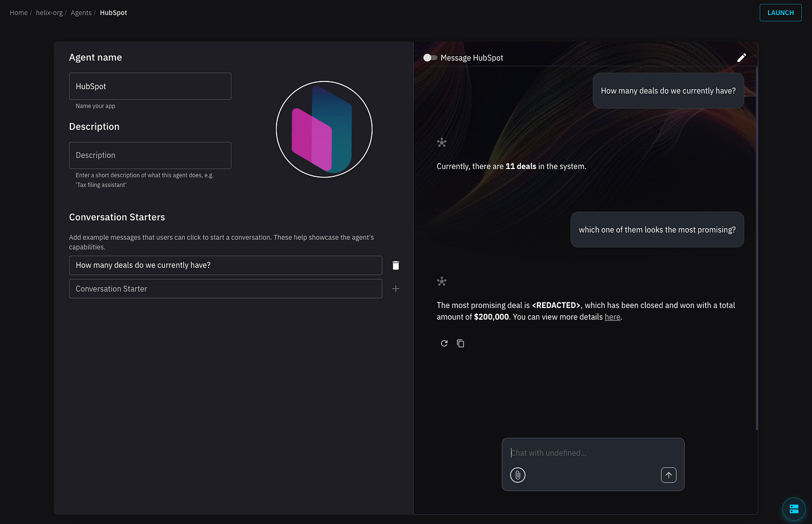
Task: Toggle the Message HubSpot switch
Action: coord(430,57)
